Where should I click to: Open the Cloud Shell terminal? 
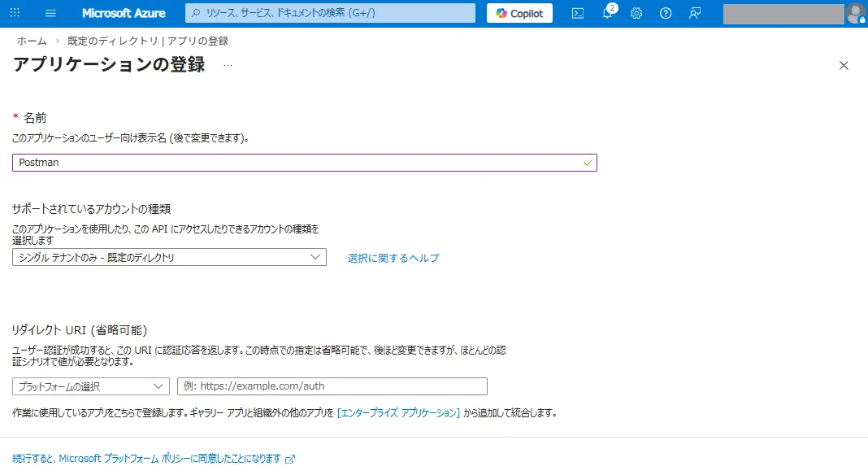click(x=578, y=12)
